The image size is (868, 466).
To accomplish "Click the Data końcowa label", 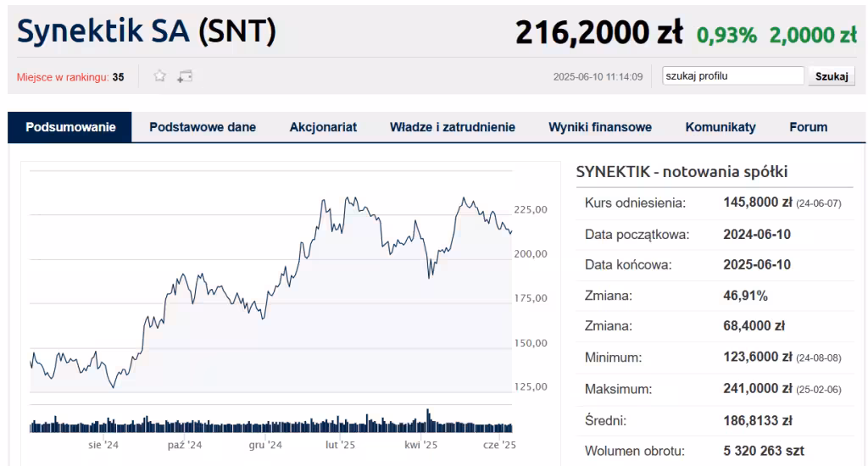I will coord(628,265).
